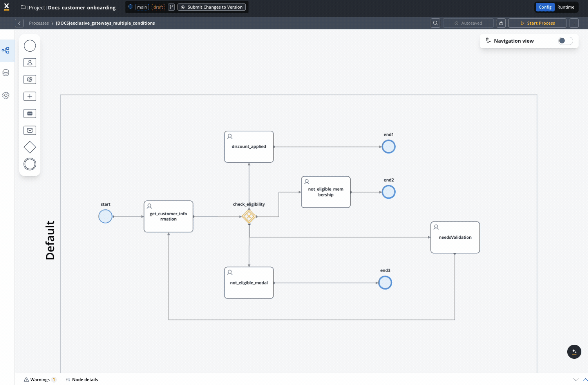Click the draft version badge
This screenshot has width=588, height=385.
pyautogui.click(x=158, y=7)
